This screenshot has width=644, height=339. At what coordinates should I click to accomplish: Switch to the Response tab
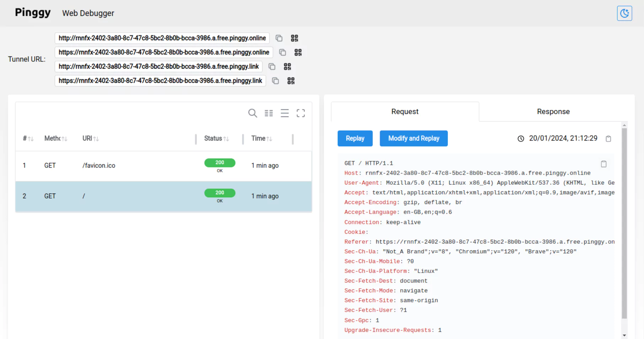click(553, 111)
